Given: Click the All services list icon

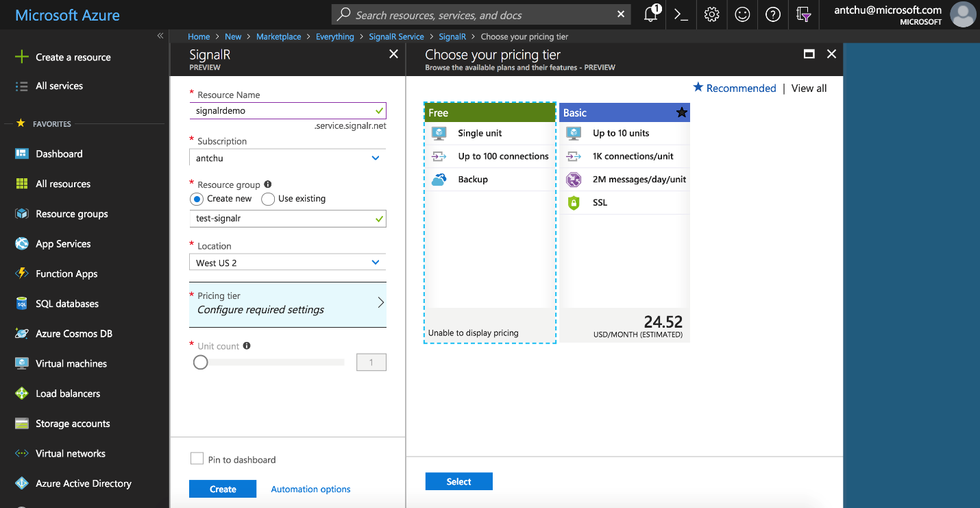Looking at the screenshot, I should [22, 86].
